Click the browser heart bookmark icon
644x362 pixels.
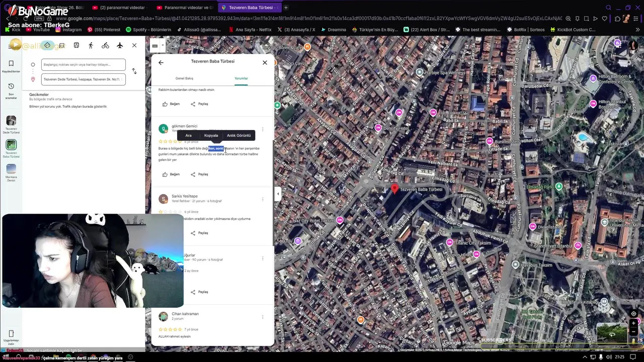coord(605,19)
